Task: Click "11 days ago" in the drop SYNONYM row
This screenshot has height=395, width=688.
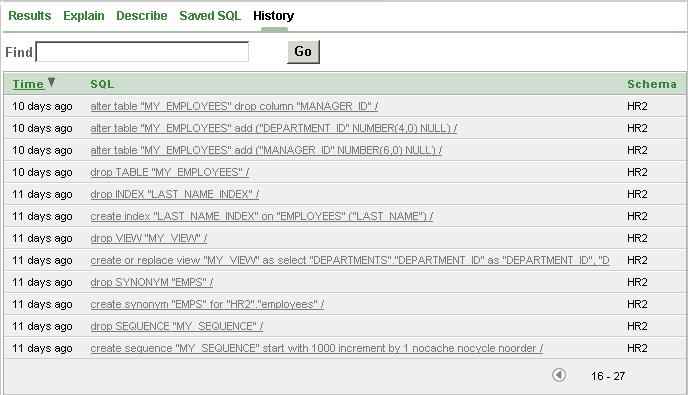Action: click(x=42, y=282)
